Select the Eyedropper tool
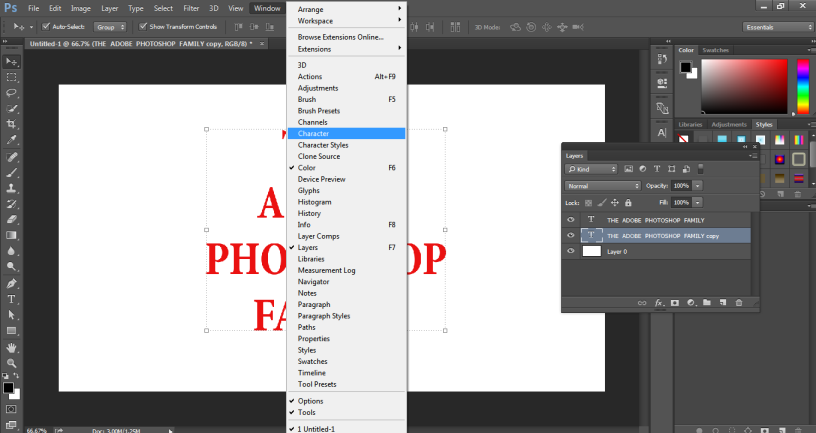 (x=11, y=139)
